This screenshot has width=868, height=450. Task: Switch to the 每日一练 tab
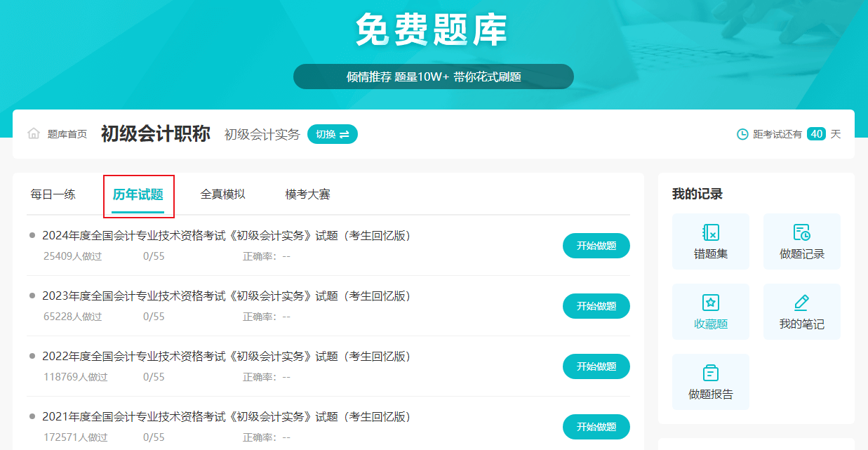pyautogui.click(x=53, y=194)
